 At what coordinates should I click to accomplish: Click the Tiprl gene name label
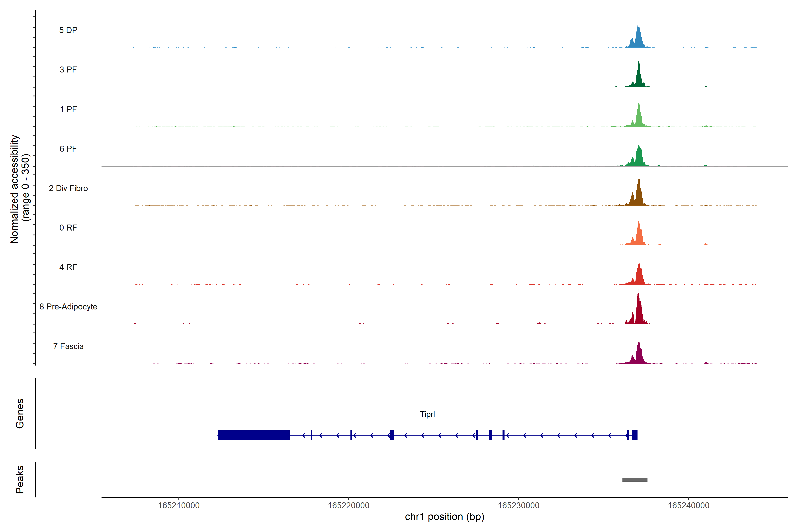(x=427, y=414)
